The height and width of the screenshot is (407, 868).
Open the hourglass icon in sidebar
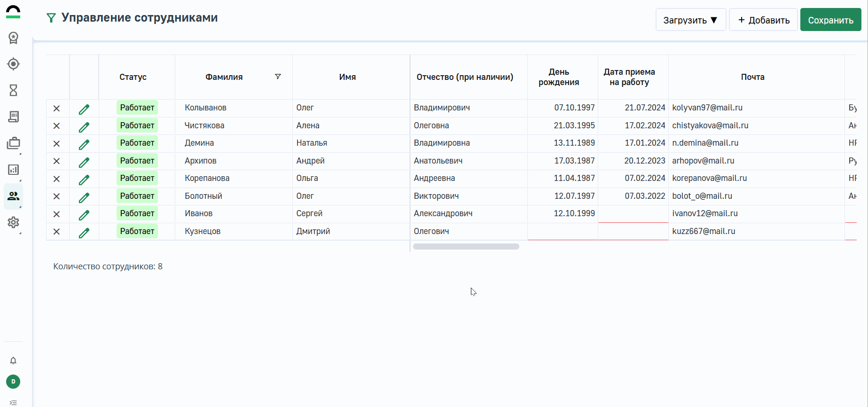point(14,90)
